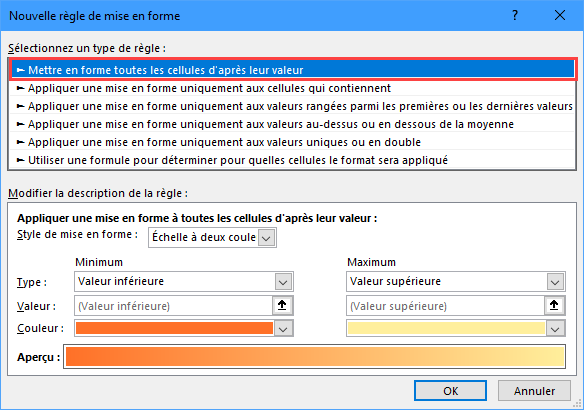Viewport: 584px width, 410px height.
Task: Select the rule 'Appliquer une mise en forme uniquement aux cellules qui contiennent'
Action: (x=292, y=88)
